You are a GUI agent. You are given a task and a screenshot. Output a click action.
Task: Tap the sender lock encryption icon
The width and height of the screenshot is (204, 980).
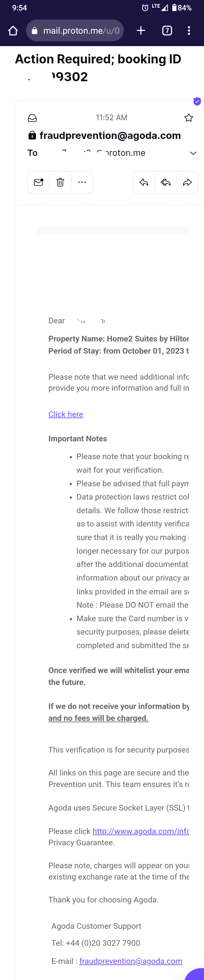tap(32, 135)
